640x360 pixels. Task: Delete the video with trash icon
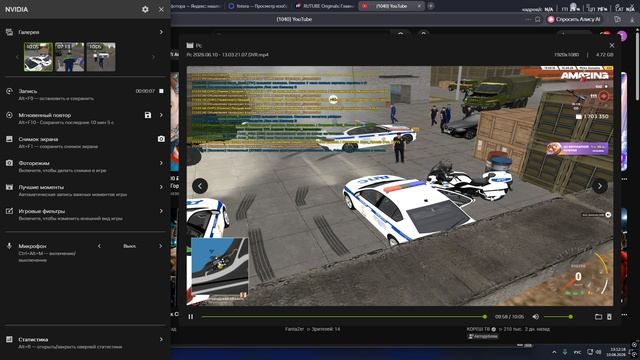coord(609,317)
